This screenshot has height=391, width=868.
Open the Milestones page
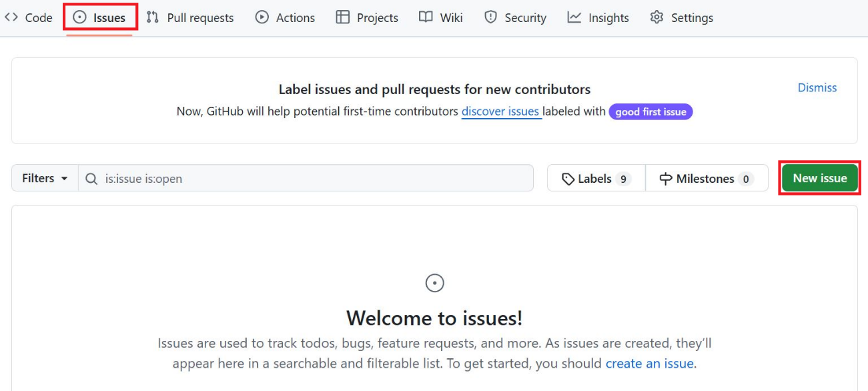(707, 178)
